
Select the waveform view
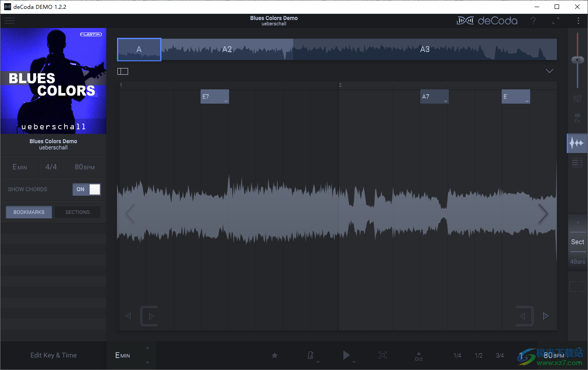[x=577, y=143]
